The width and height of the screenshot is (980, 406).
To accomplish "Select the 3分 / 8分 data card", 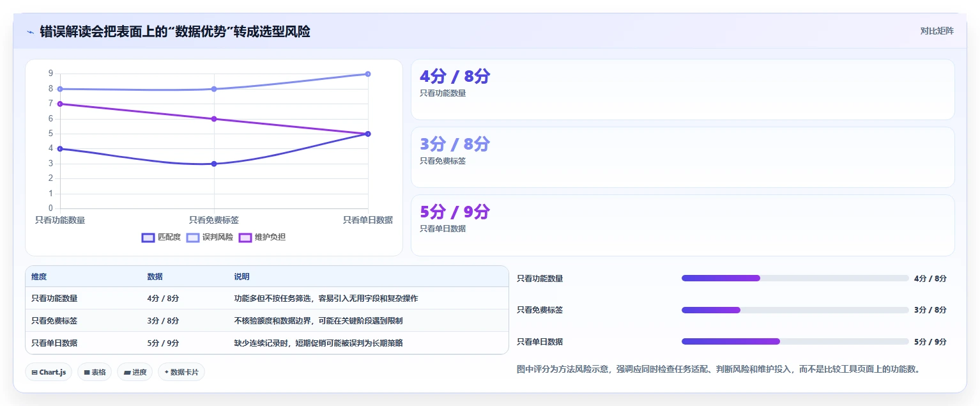I will click(682, 157).
